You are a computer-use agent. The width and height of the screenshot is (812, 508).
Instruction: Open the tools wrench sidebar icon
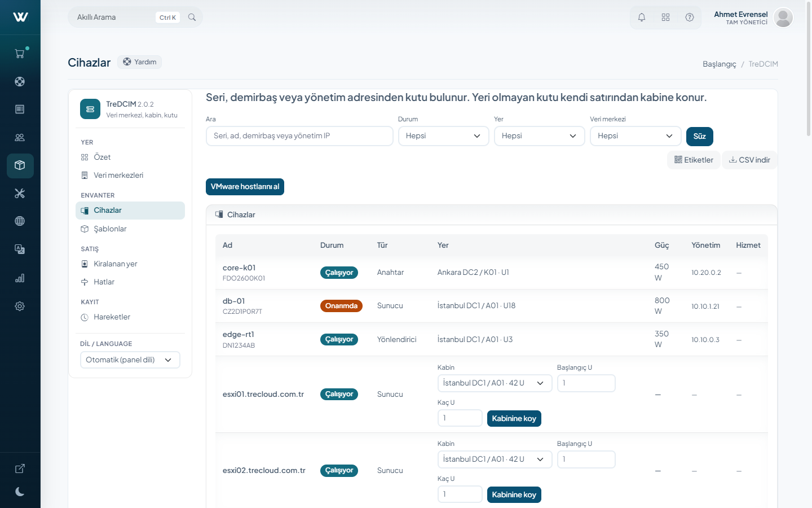(x=20, y=194)
